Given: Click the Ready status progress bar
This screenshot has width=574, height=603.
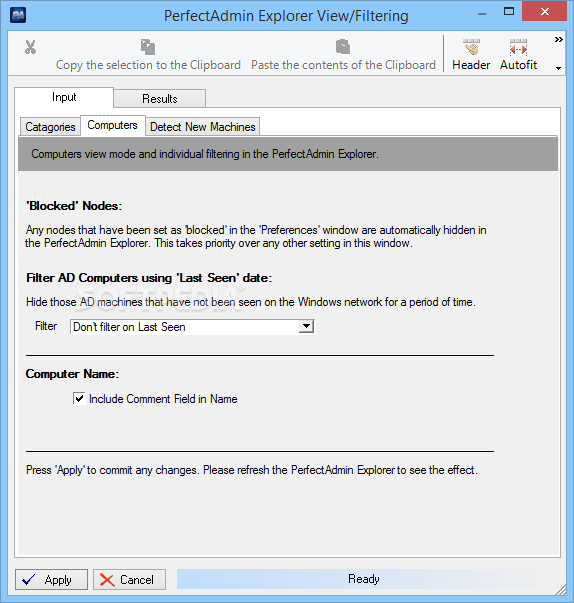Looking at the screenshot, I should point(364,579).
